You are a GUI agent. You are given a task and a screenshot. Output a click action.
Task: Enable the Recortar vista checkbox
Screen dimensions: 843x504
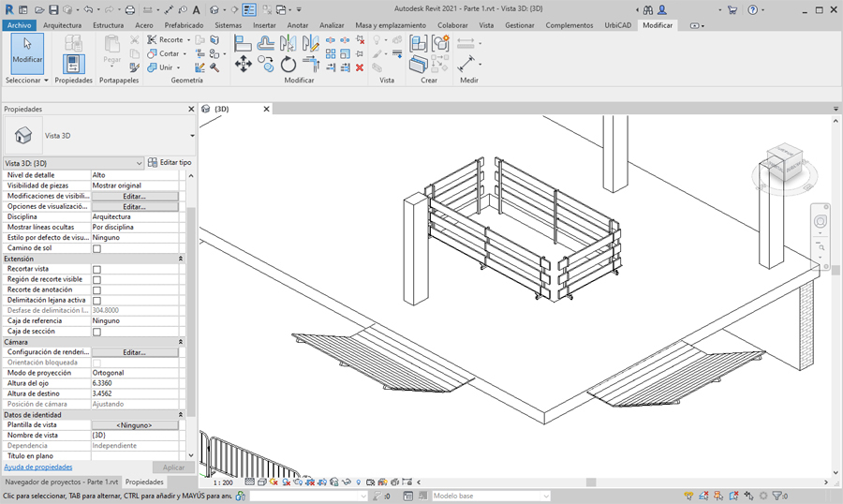[96, 269]
